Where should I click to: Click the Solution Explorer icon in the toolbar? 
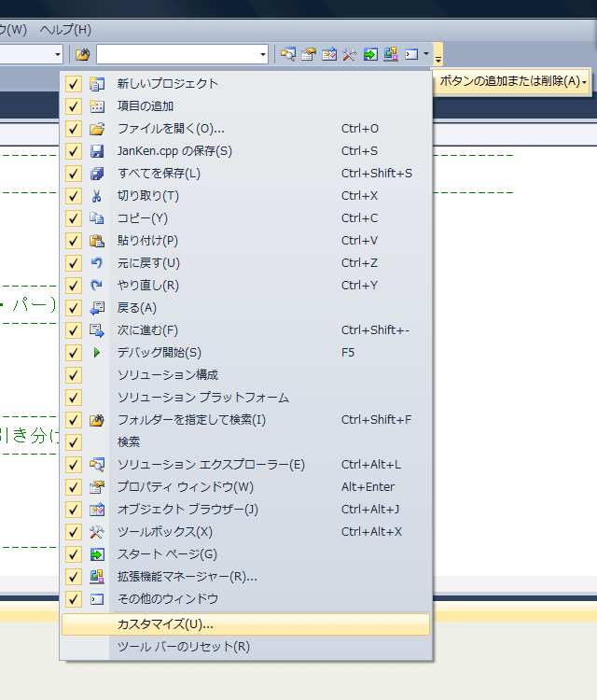tap(288, 54)
